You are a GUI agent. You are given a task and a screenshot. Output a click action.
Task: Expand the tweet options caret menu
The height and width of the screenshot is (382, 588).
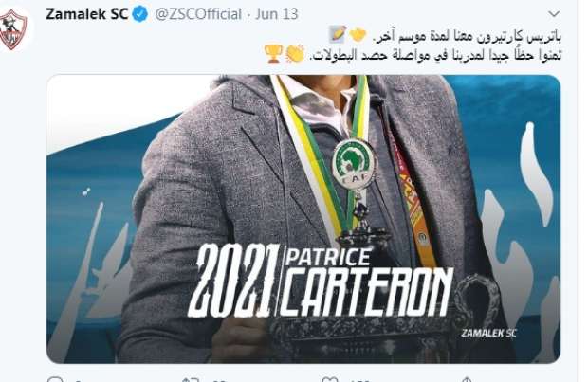point(554,14)
